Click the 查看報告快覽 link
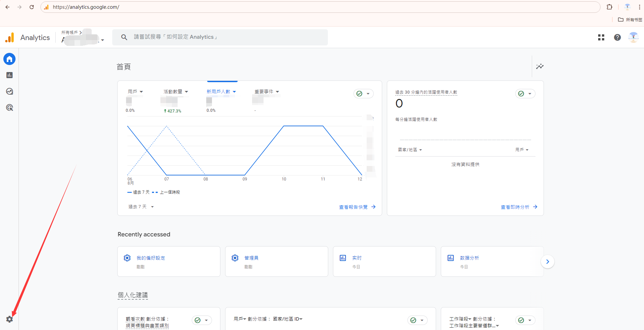 coord(357,207)
